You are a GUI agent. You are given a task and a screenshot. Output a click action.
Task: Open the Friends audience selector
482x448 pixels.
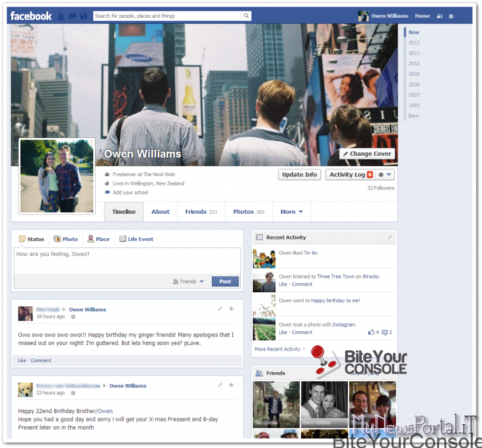[188, 282]
